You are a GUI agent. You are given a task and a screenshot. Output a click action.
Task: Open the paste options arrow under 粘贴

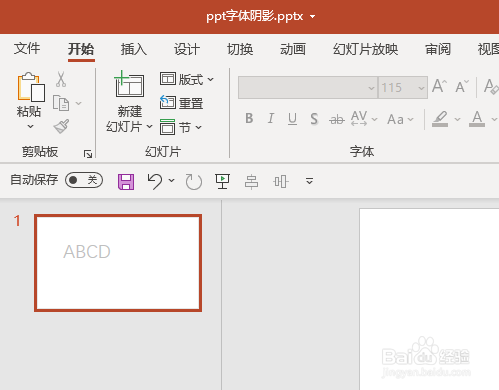click(x=30, y=126)
